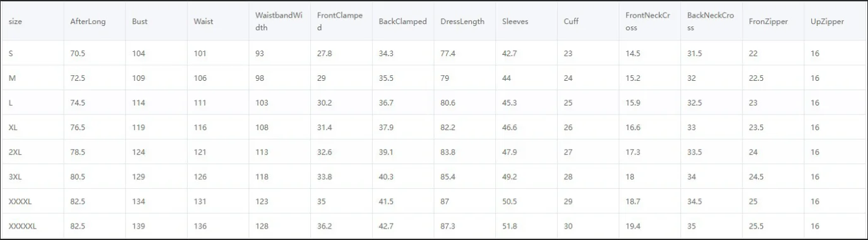The image size is (868, 240).
Task: Select the DressLength column header
Action: point(462,21)
